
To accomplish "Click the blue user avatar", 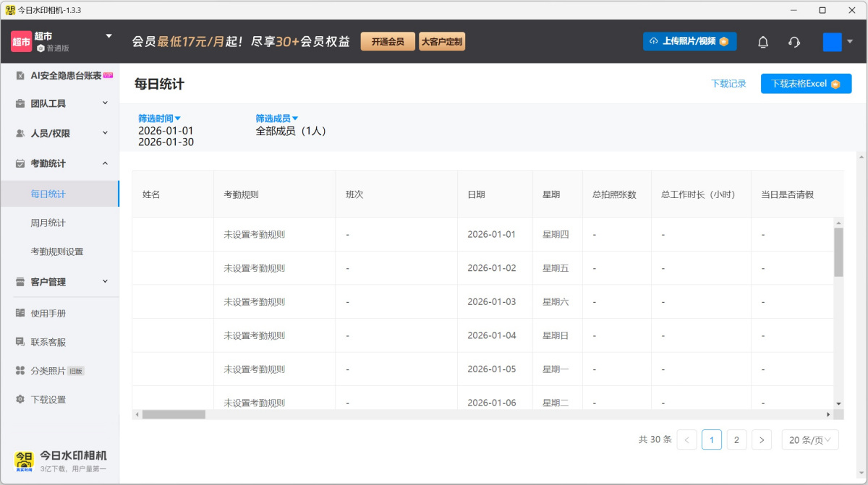I will (832, 42).
